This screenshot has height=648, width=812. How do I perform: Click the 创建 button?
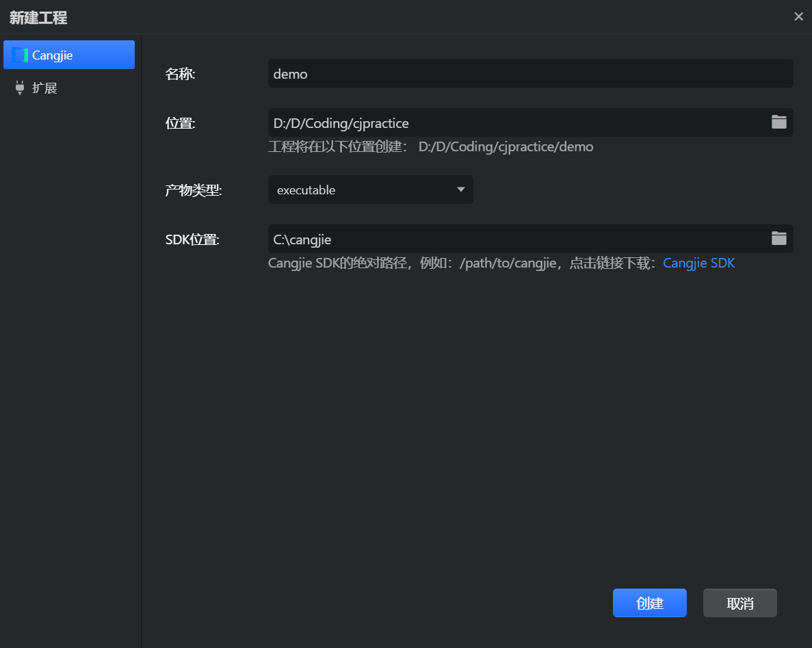[x=649, y=603]
